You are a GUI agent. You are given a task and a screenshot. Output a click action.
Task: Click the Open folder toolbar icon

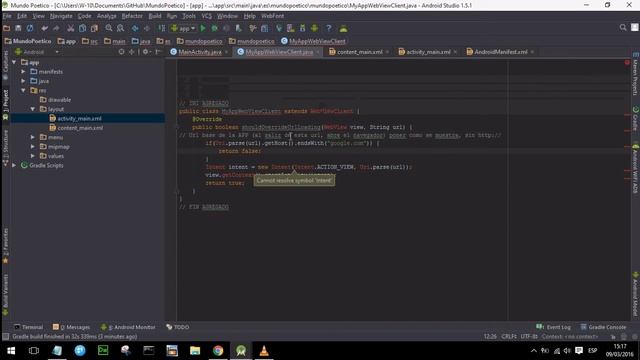(x=7, y=28)
